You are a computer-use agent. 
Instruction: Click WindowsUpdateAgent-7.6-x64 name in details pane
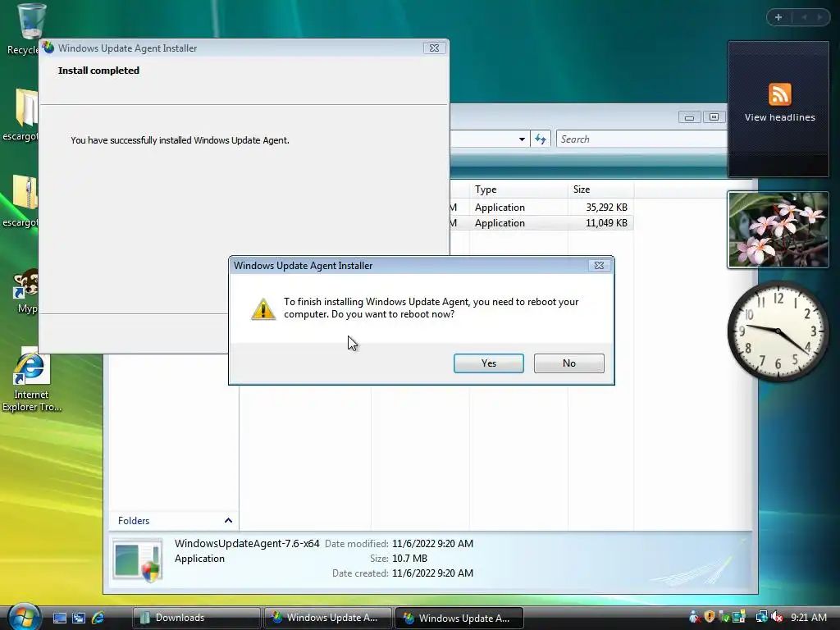247,544
